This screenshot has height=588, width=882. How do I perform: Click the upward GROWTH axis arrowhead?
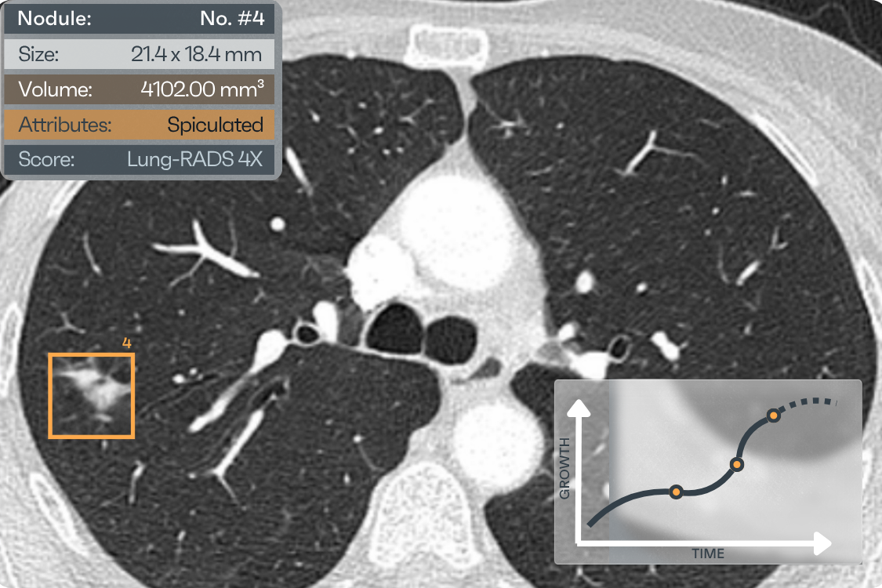579,408
